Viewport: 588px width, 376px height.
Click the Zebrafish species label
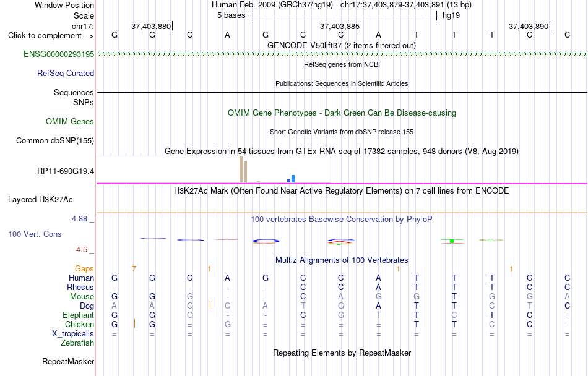(x=77, y=343)
